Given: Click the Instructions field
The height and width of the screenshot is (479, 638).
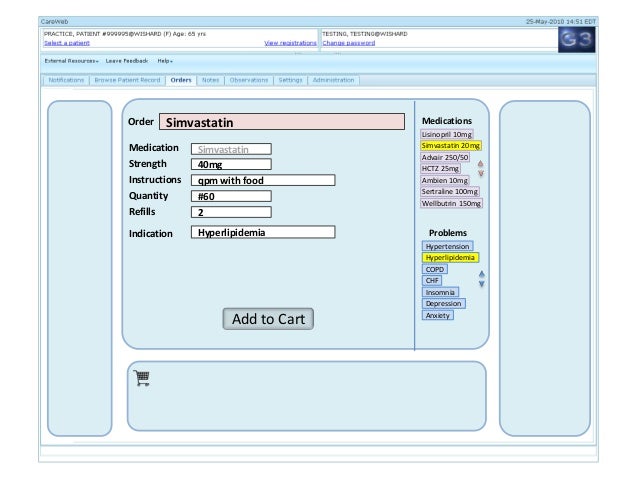Looking at the screenshot, I should (x=262, y=181).
